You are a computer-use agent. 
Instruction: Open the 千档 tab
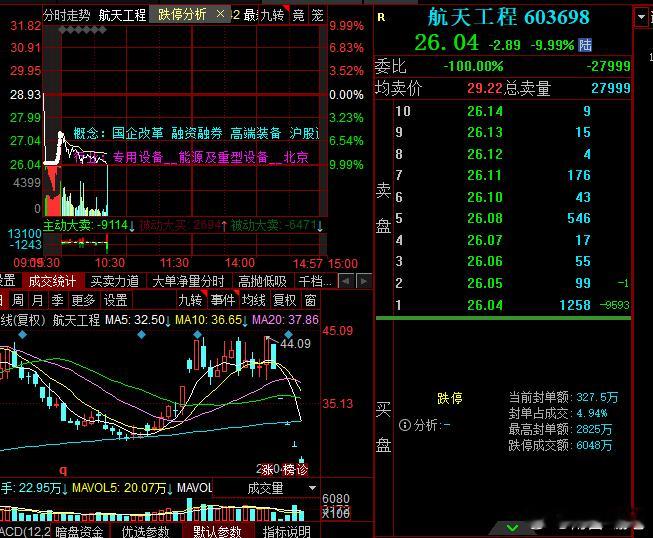tap(315, 281)
